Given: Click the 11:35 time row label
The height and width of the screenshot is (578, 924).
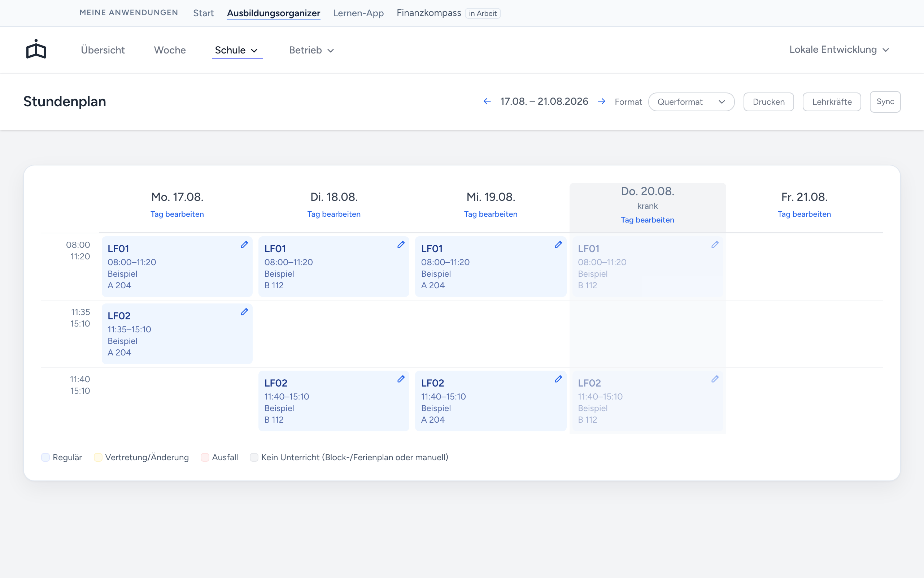Looking at the screenshot, I should pos(80,312).
